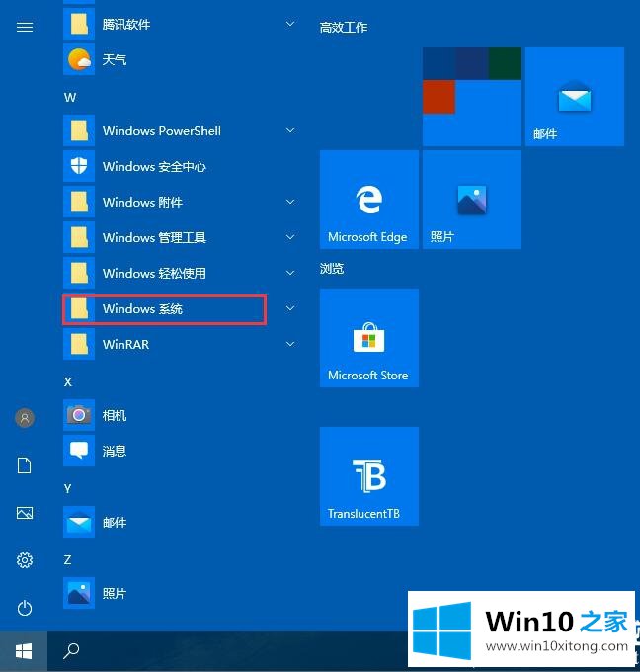Click the 高效工作 group title
640x672 pixels.
tap(344, 28)
